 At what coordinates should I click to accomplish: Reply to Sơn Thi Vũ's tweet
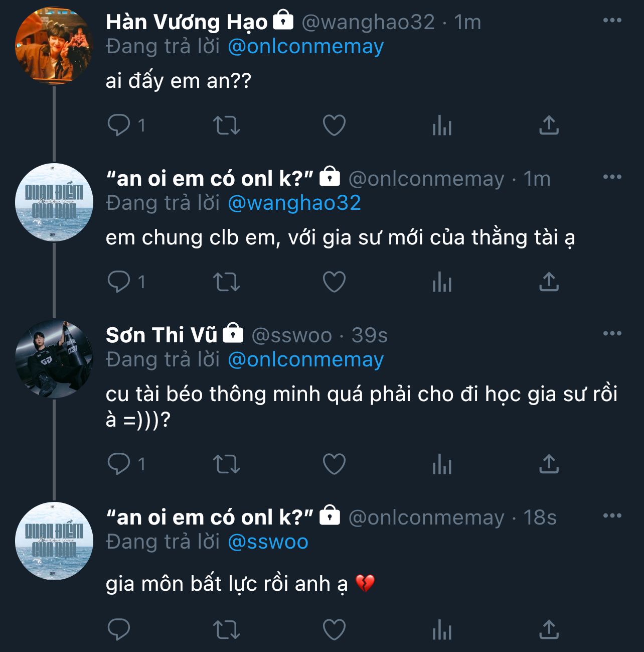pyautogui.click(x=119, y=464)
